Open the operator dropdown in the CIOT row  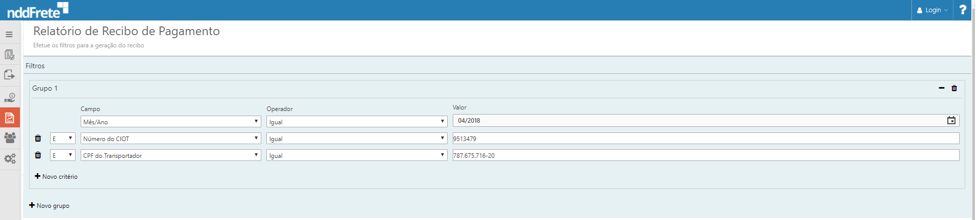[357, 139]
